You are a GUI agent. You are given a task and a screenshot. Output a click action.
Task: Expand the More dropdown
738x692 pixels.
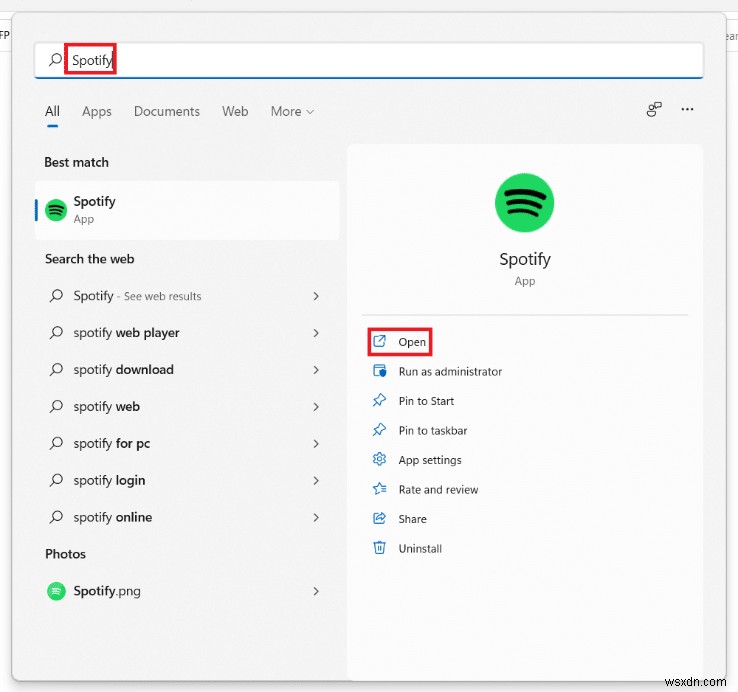pyautogui.click(x=292, y=112)
